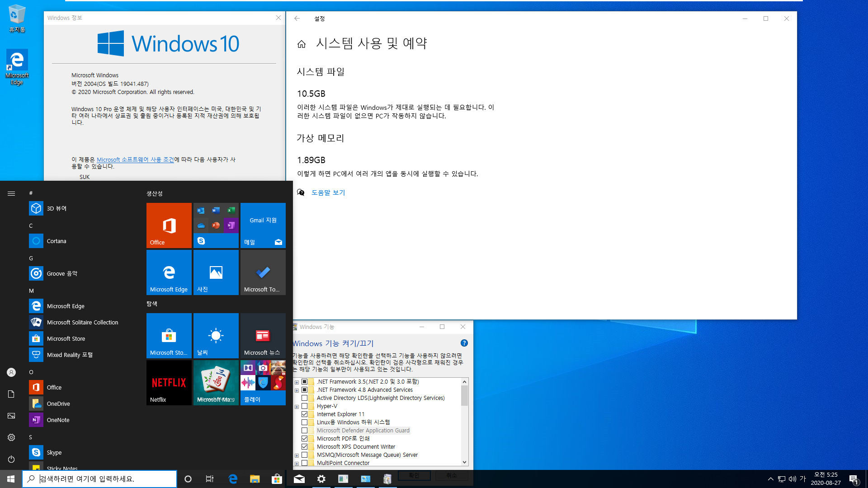Image resolution: width=868 pixels, height=488 pixels.
Task: Click the Start menu hamburger expand icon
Action: coord(11,193)
